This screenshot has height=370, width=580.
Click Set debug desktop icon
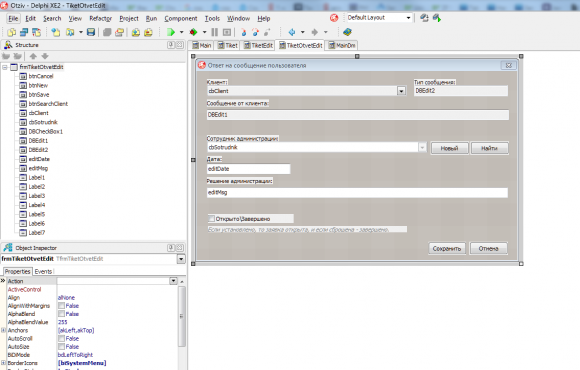(437, 18)
